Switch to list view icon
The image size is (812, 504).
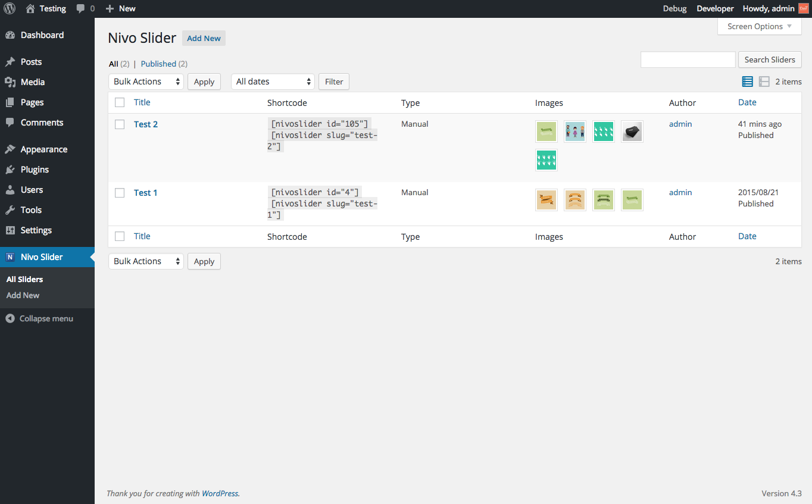point(748,82)
